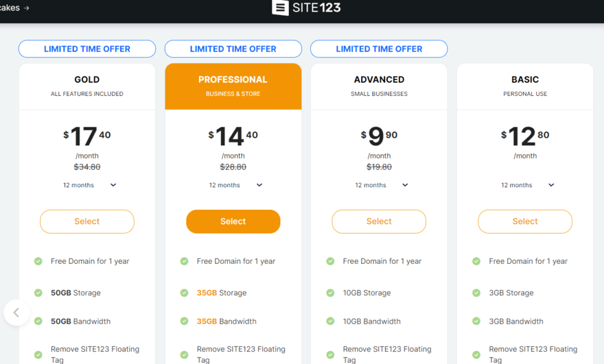Click checkmark beside Advanced Free Domain
This screenshot has height=364, width=604.
pos(330,261)
